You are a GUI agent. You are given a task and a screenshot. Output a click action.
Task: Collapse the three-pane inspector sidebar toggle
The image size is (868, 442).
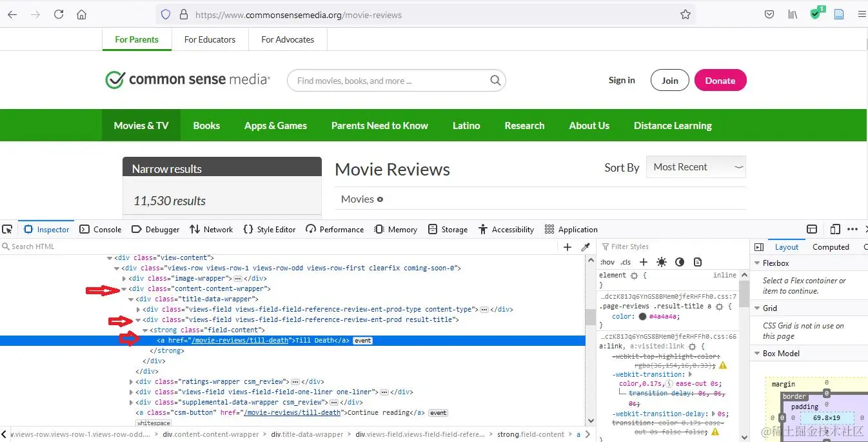(x=759, y=247)
